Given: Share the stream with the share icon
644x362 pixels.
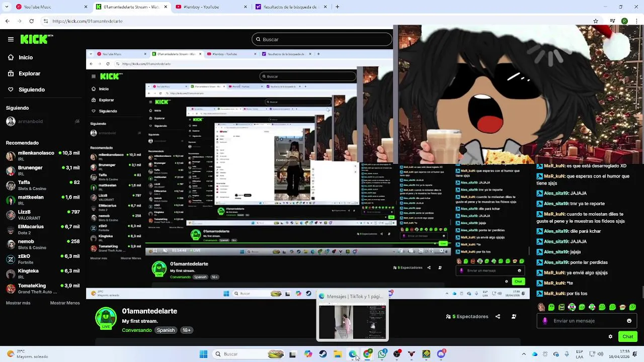Looking at the screenshot, I should (498, 317).
